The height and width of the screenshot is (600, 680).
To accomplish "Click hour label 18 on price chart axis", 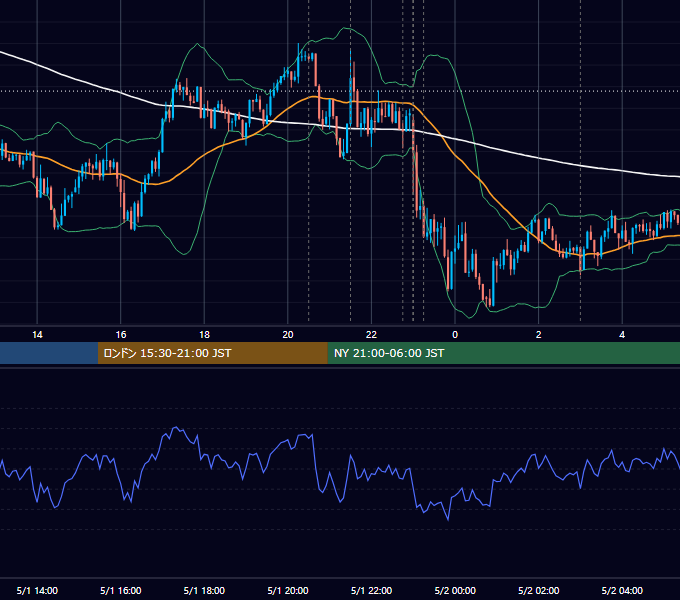I will pyautogui.click(x=204, y=335).
